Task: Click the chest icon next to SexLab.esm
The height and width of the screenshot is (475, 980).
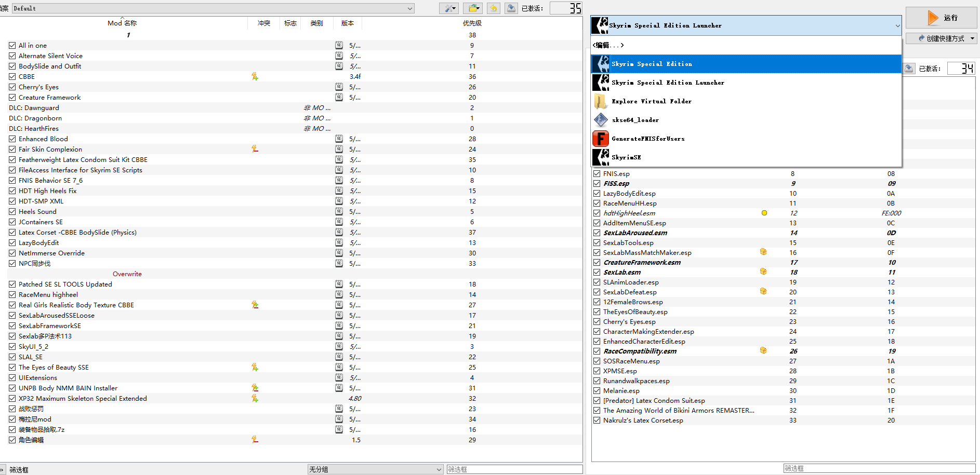Action: click(x=763, y=271)
